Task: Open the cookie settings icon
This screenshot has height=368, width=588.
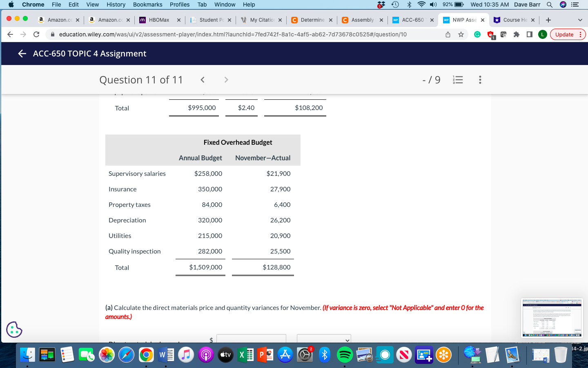Action: 14,329
